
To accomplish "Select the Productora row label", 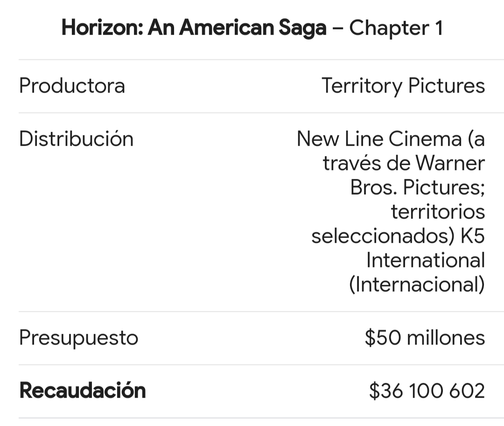I will coord(72,86).
